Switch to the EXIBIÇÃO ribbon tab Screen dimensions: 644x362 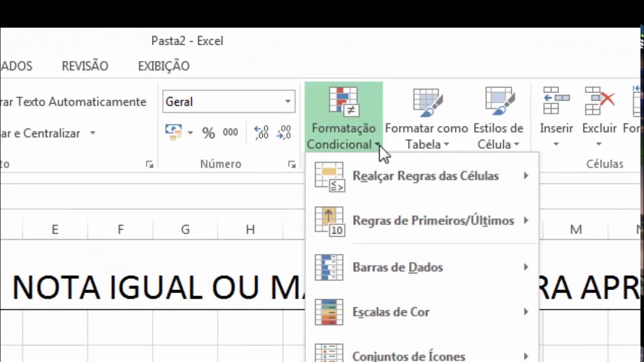click(164, 66)
